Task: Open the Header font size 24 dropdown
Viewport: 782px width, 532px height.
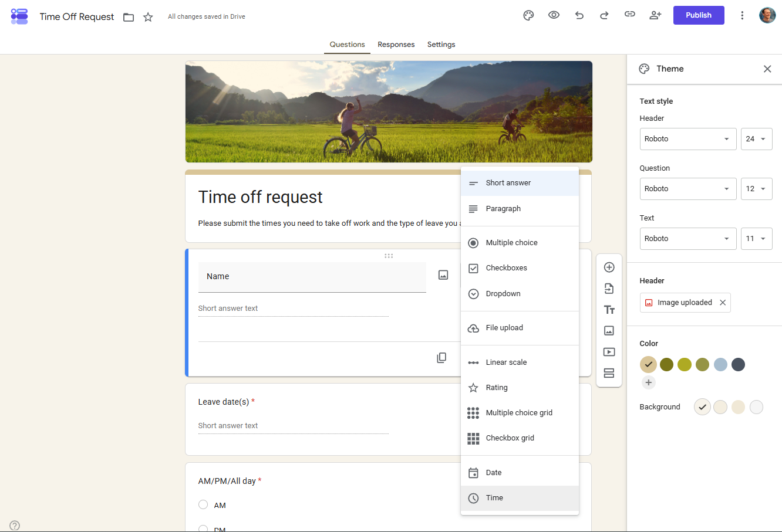Action: tap(756, 139)
